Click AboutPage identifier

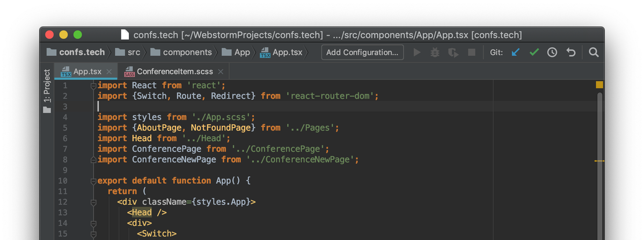coord(159,128)
